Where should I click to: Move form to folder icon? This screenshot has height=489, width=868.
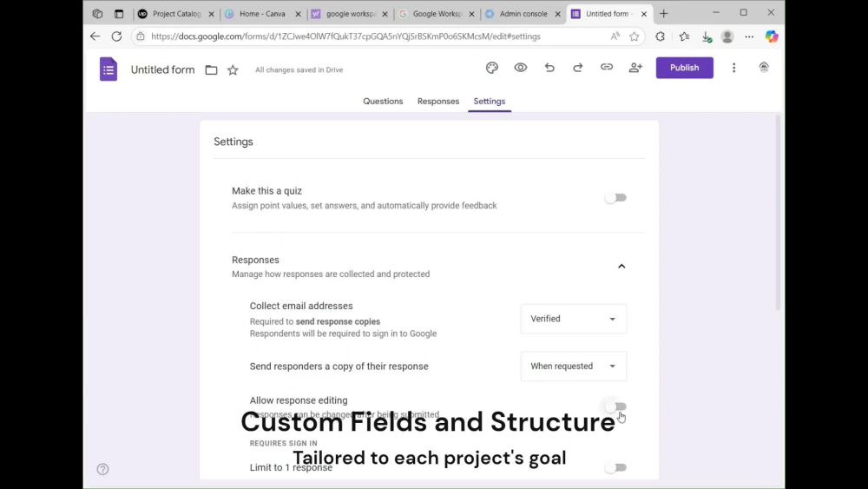(211, 69)
